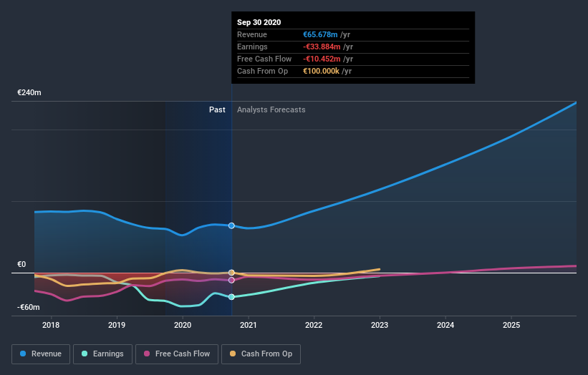Screen dimensions: 588x375
Task: Click the 2025 x-axis label
Action: coord(511,325)
